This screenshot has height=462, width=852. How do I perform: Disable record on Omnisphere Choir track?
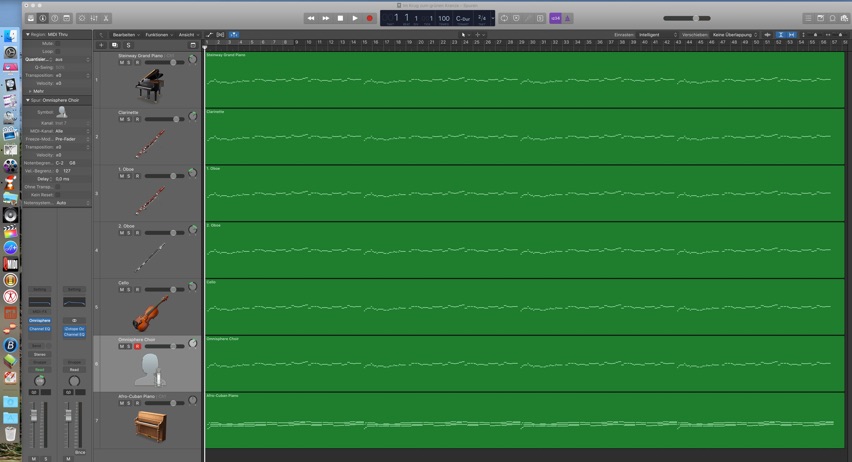137,346
